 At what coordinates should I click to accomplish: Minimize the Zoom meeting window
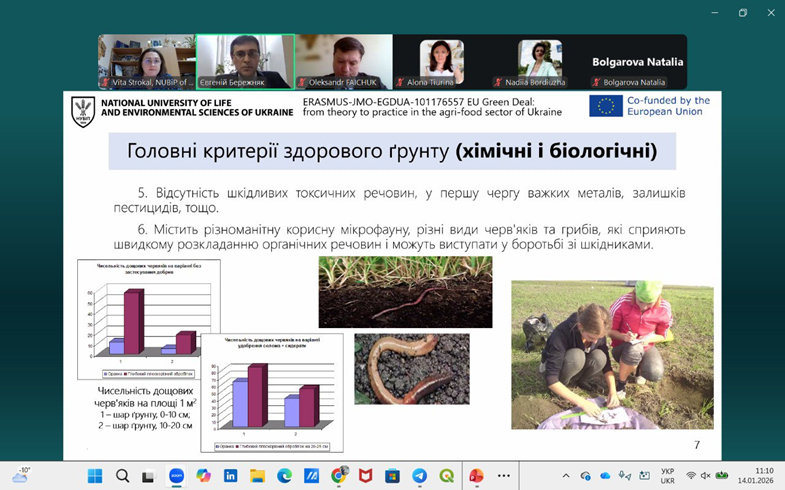point(715,13)
